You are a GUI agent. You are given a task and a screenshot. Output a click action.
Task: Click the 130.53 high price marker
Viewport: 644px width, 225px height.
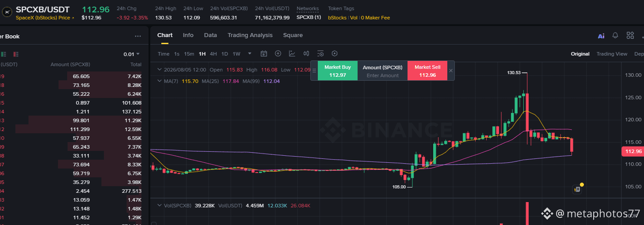(514, 72)
